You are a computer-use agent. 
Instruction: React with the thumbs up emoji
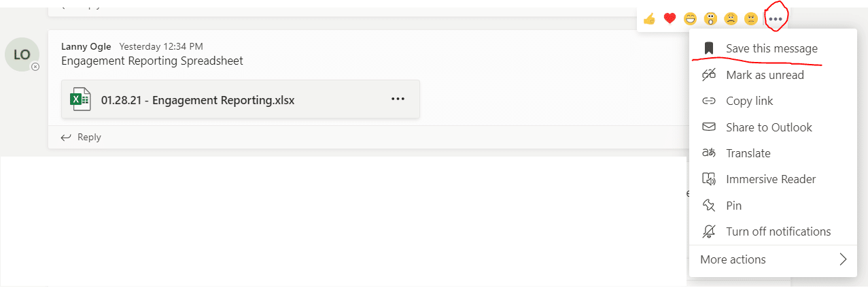point(649,19)
